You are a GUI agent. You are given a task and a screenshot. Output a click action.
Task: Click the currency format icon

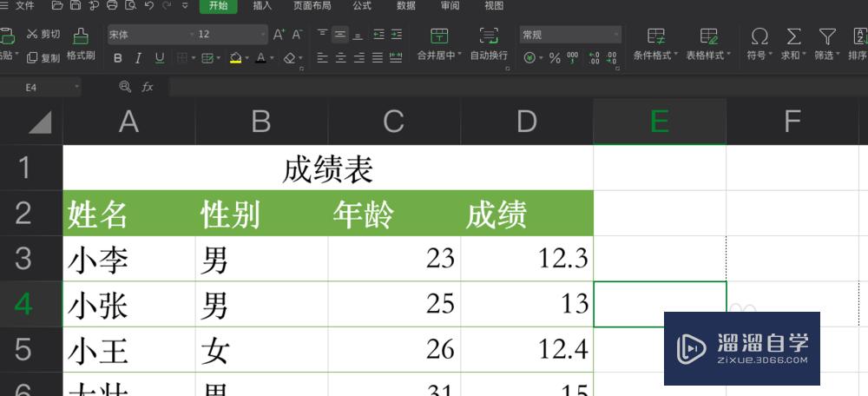coord(529,57)
